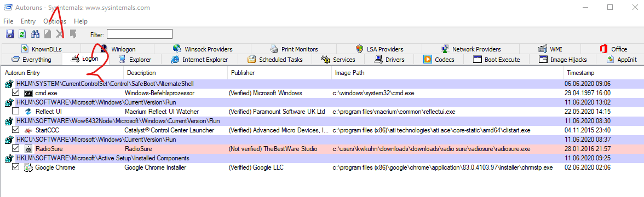This screenshot has width=644, height=197.
Task: Open the Options menu
Action: click(55, 21)
